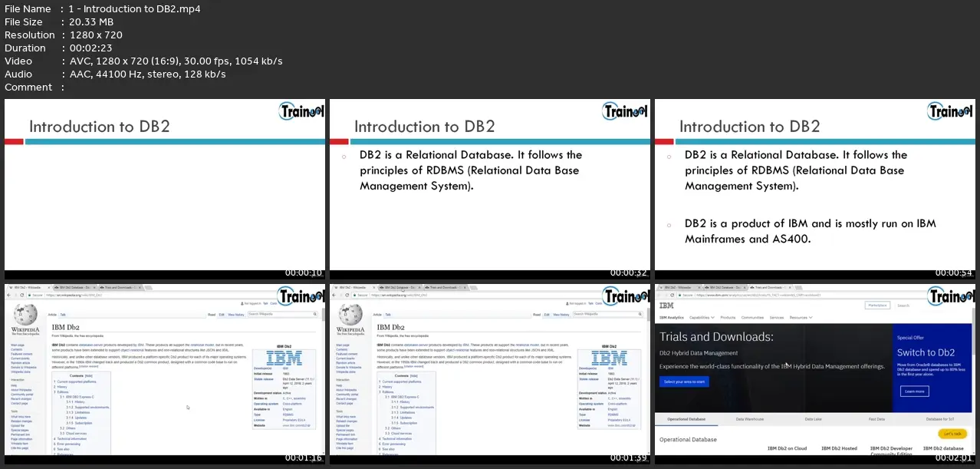980x469 pixels.
Task: Click the Marketplace button on the IBM page
Action: click(877, 306)
